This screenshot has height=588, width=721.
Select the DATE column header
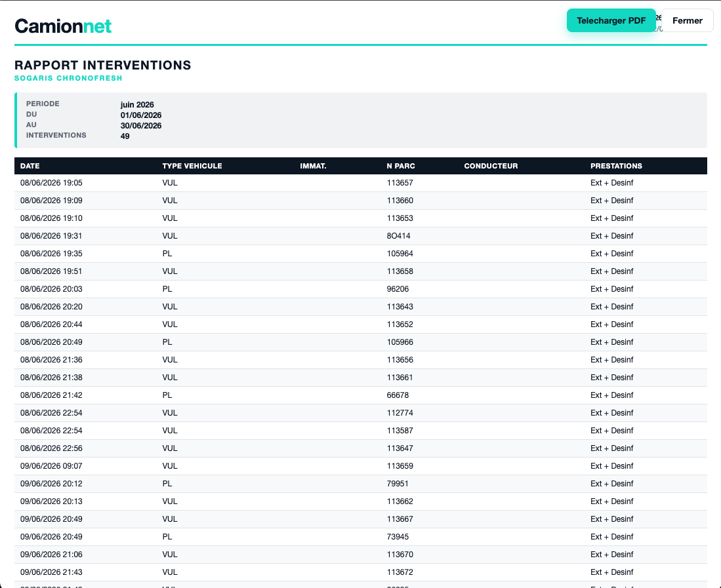click(x=30, y=166)
